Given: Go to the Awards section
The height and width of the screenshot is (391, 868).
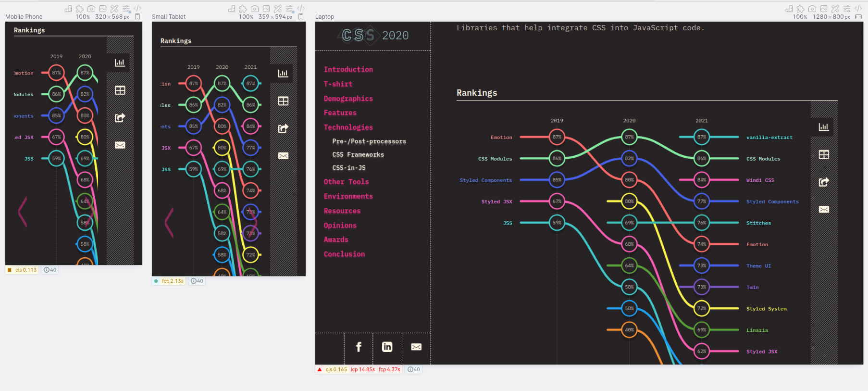Looking at the screenshot, I should [336, 240].
